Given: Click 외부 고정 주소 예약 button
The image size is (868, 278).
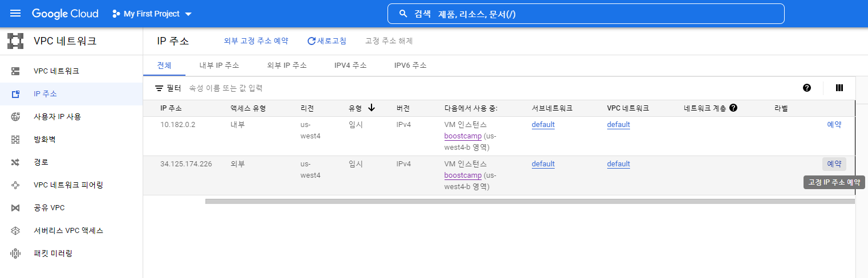Looking at the screenshot, I should [x=256, y=41].
